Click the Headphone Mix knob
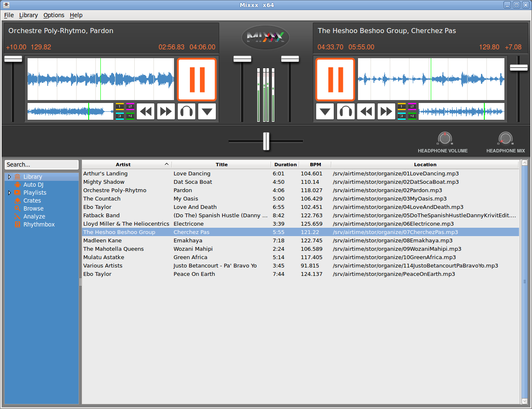This screenshot has width=532, height=409. [x=505, y=138]
